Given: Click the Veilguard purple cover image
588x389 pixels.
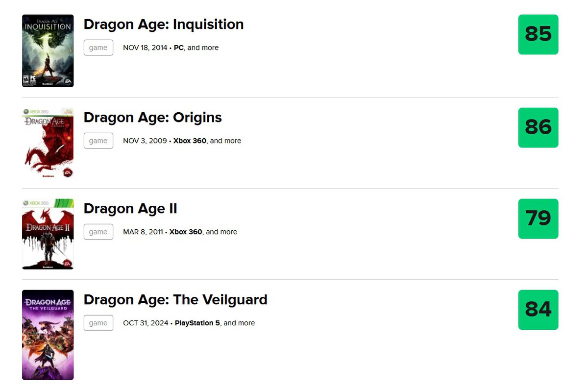Looking at the screenshot, I should pos(48,335).
